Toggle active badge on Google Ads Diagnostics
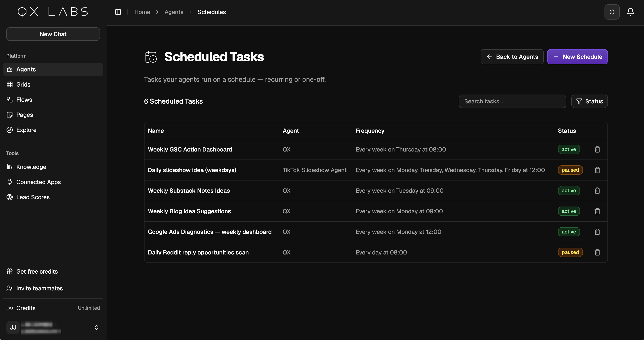The width and height of the screenshot is (644, 340). pos(569,232)
